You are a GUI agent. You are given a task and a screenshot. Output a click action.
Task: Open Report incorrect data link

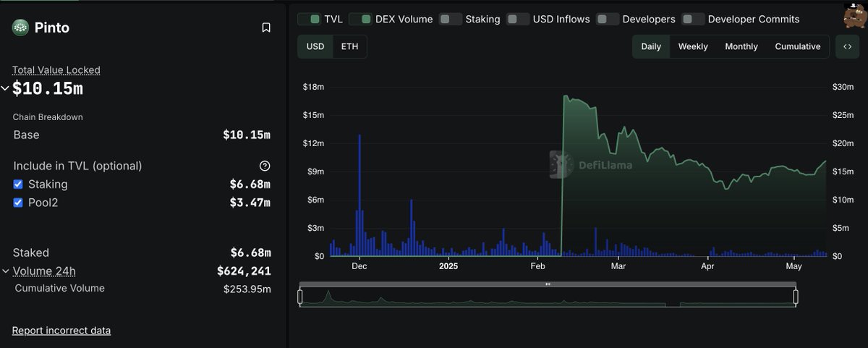[61, 331]
